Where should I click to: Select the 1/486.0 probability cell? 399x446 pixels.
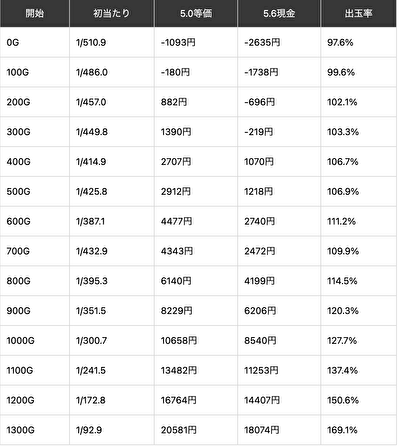click(112, 72)
